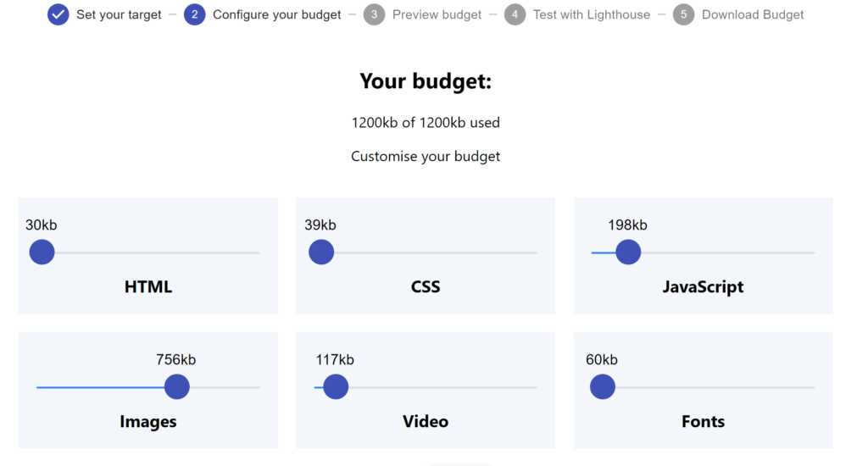This screenshot has height=466, width=868.
Task: Go to Set your target step label
Action: point(119,15)
